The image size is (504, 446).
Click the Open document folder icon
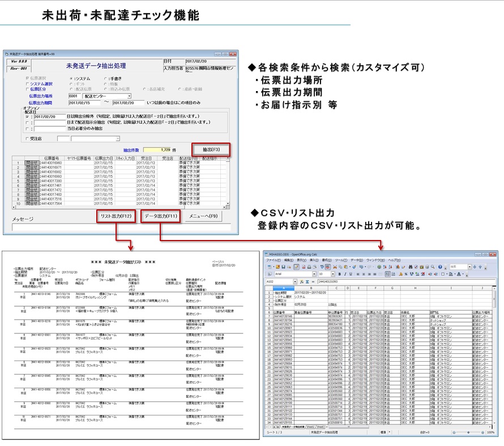point(277,267)
